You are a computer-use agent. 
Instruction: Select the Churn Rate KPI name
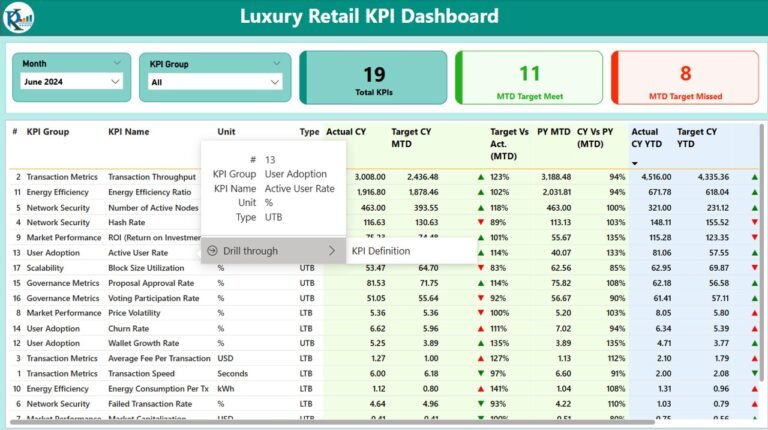[128, 329]
